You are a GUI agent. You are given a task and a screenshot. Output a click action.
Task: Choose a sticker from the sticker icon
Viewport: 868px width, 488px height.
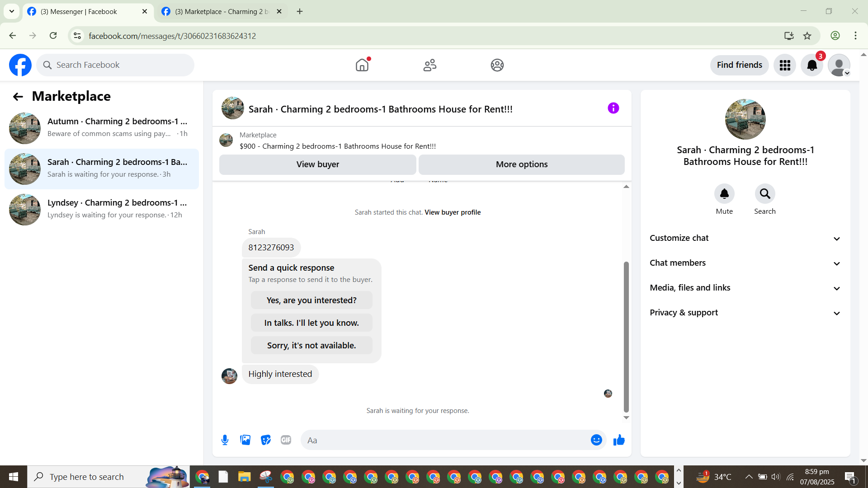[x=266, y=440]
